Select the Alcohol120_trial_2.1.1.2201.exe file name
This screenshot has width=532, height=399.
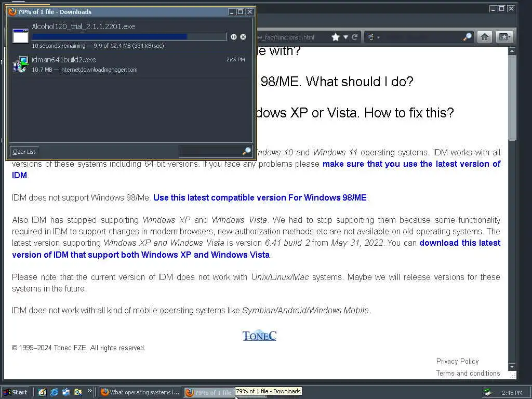coord(83,26)
